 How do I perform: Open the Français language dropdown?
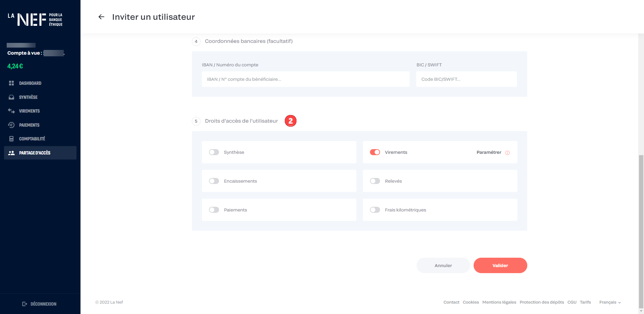coord(610,302)
